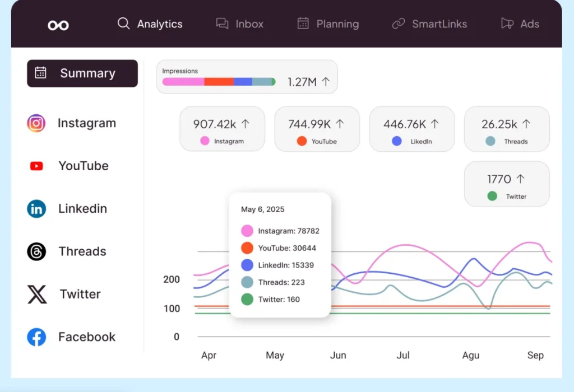Click the YouTube play icon
The height and width of the screenshot is (392, 574).
(x=36, y=166)
